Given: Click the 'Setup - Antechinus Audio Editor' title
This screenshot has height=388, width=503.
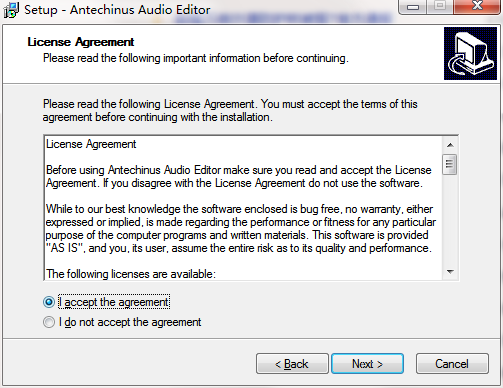Looking at the screenshot, I should [x=117, y=10].
